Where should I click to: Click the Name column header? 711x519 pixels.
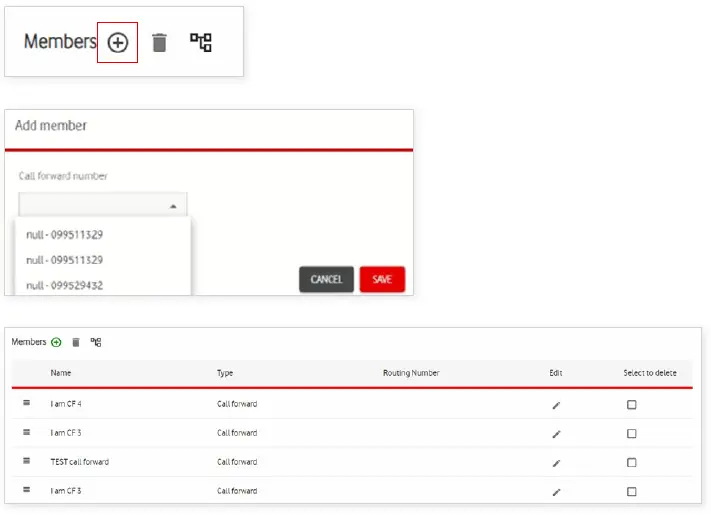point(61,373)
